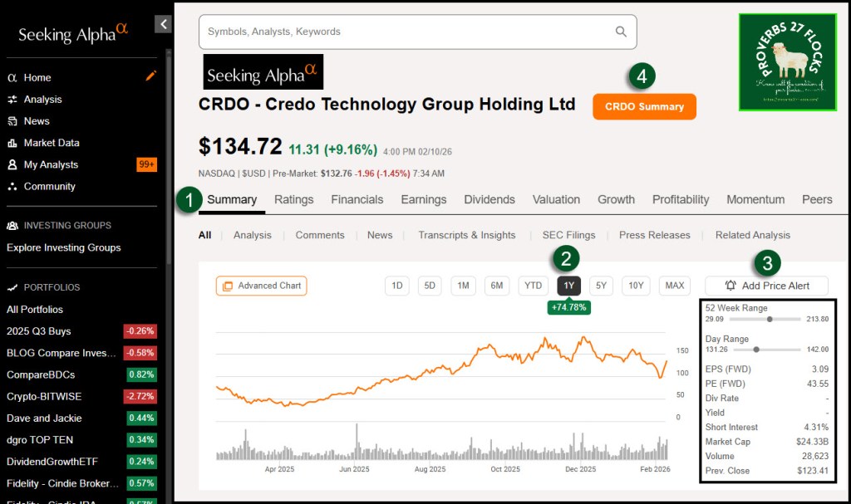851x504 pixels.
Task: Open Explore Investing Groups link
Action: coord(64,247)
